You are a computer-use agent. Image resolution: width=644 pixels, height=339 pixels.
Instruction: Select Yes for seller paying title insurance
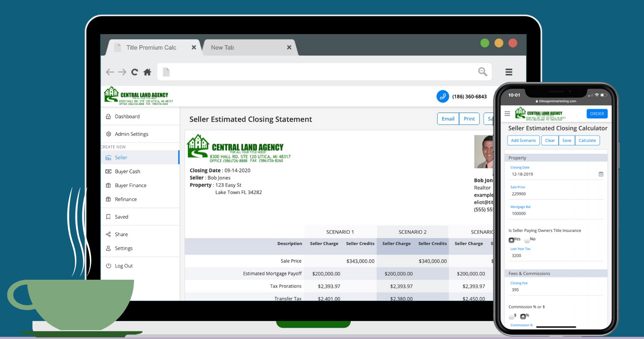(x=511, y=240)
